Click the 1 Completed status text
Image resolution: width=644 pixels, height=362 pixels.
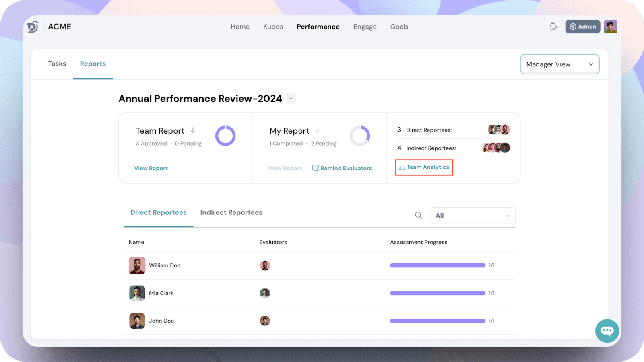286,144
